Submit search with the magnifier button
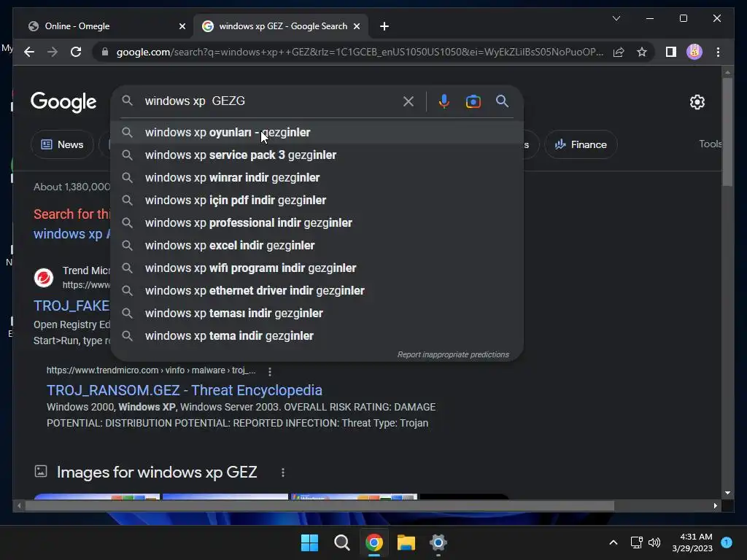 coord(502,101)
